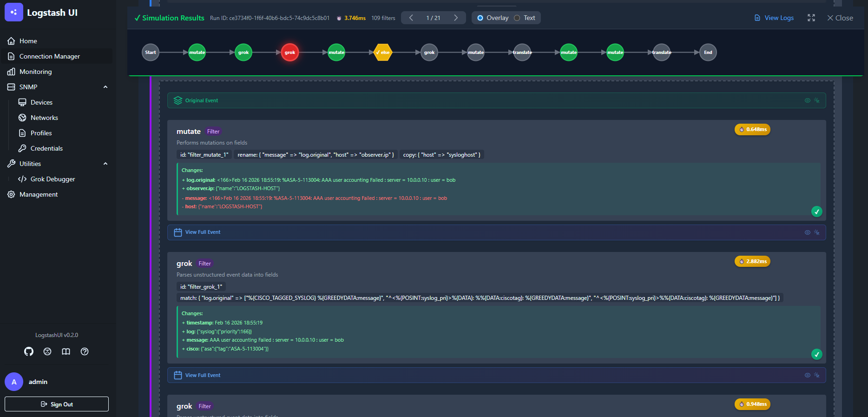Click the 0.648ms timing badge
Screen dimensions: 868x417
pos(752,129)
